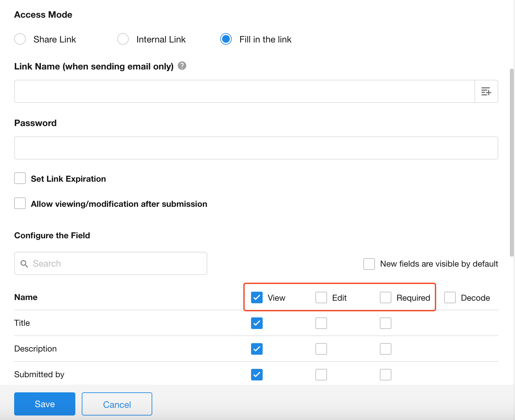Screen dimensions: 515x420
Task: Click the Save button
Action: pyautogui.click(x=45, y=404)
